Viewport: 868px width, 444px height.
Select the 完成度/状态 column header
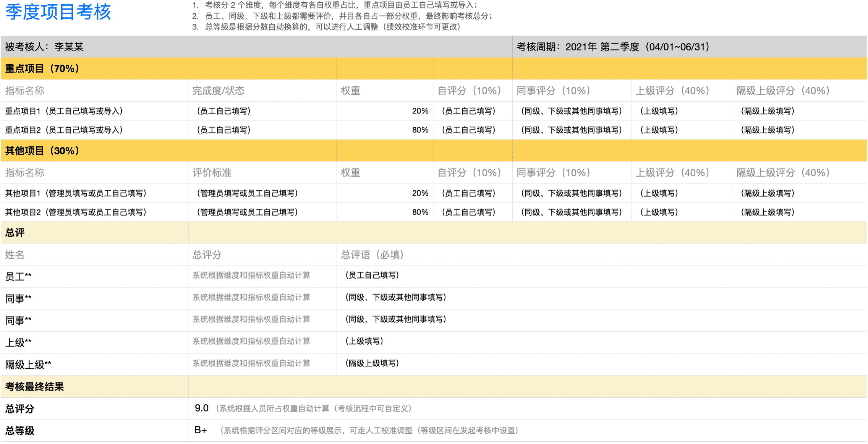click(x=262, y=91)
